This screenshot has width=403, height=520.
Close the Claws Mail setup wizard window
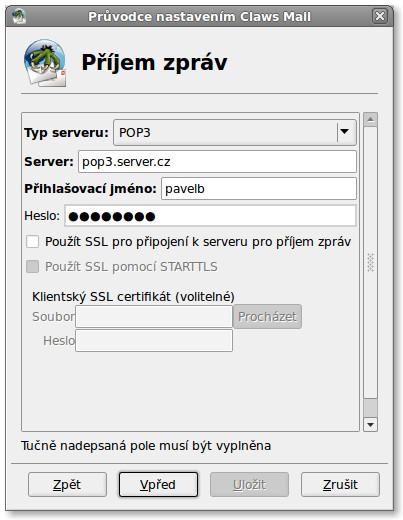click(380, 16)
